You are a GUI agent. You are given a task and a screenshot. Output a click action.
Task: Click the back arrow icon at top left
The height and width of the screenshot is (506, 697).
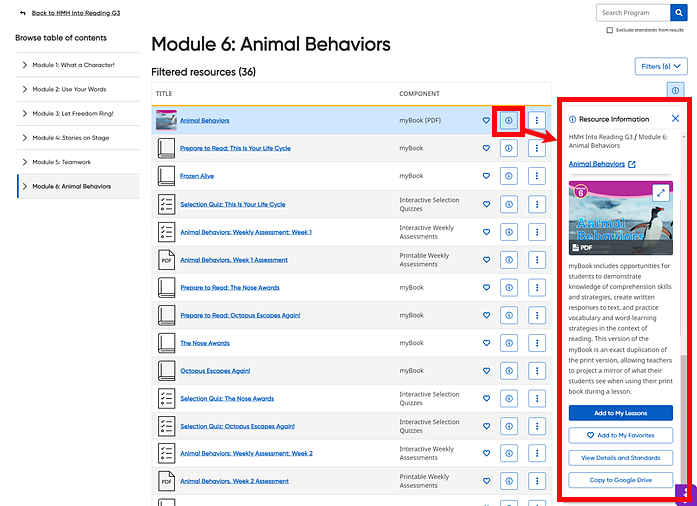[23, 13]
